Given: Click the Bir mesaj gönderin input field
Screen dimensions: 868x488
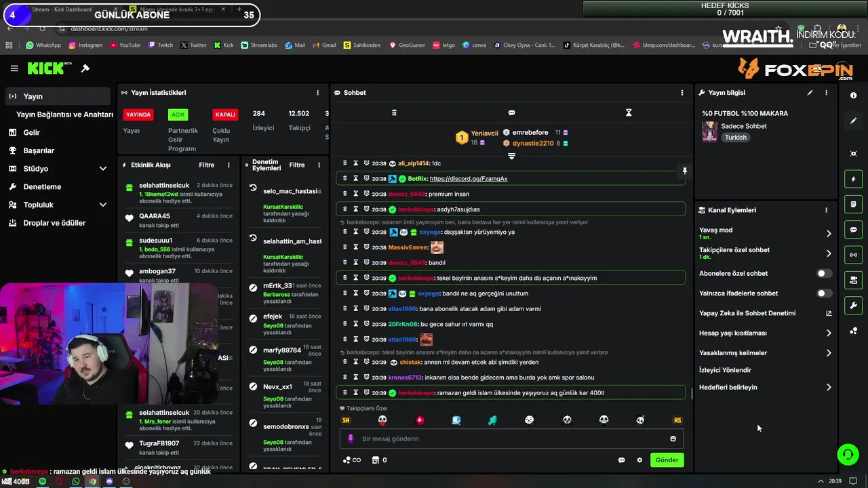Looking at the screenshot, I should coord(511,439).
